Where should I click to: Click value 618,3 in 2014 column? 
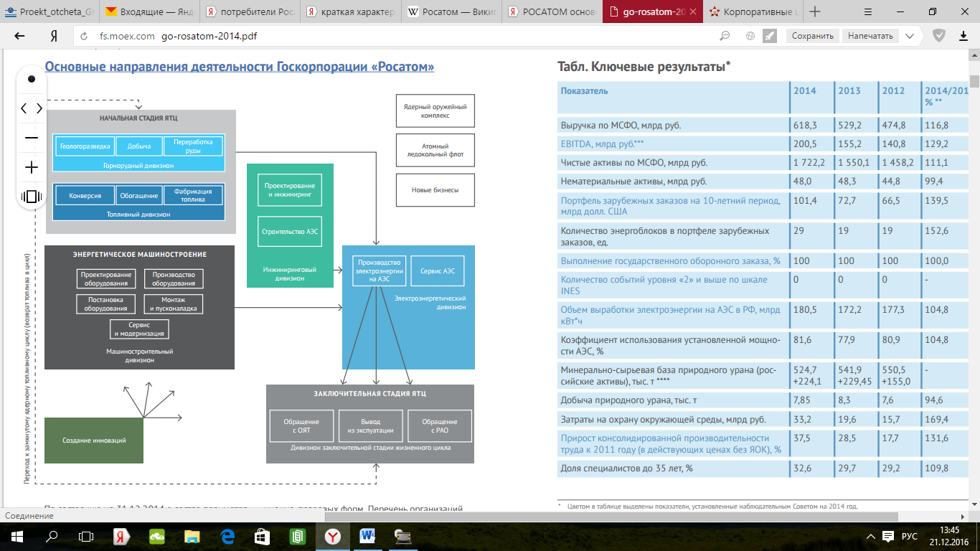click(805, 125)
